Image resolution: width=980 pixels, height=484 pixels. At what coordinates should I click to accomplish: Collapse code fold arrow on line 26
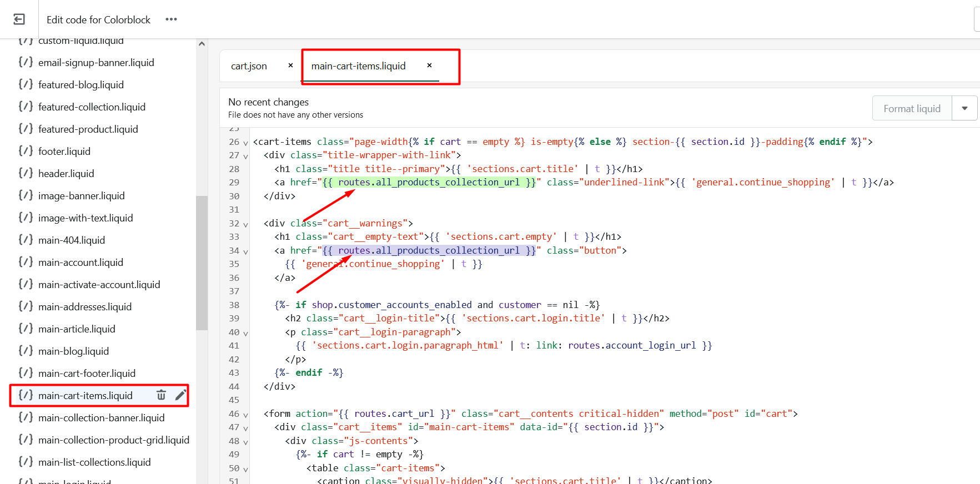[x=245, y=143]
